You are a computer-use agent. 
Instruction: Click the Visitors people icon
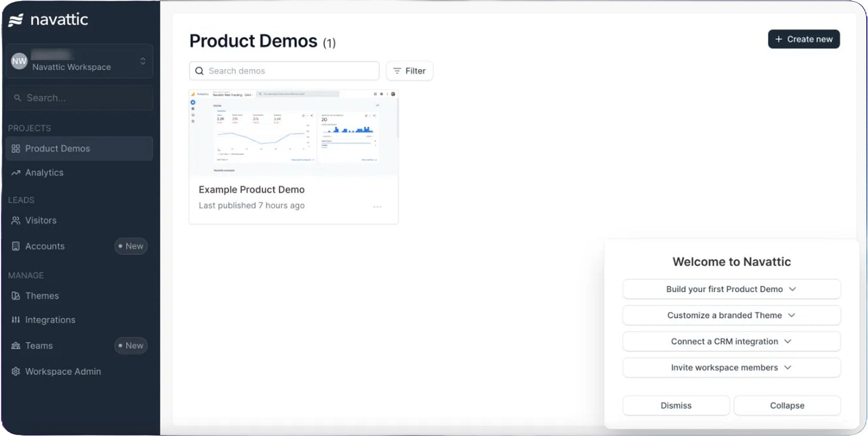16,221
